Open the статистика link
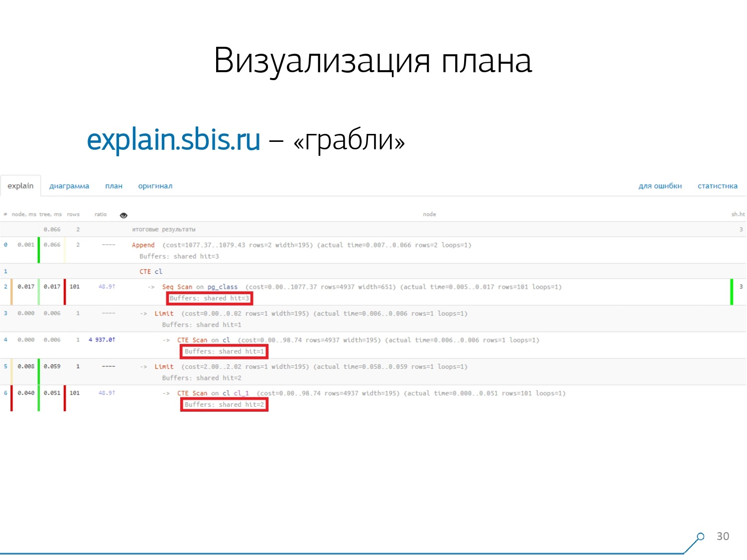This screenshot has height=560, width=747. (717, 186)
